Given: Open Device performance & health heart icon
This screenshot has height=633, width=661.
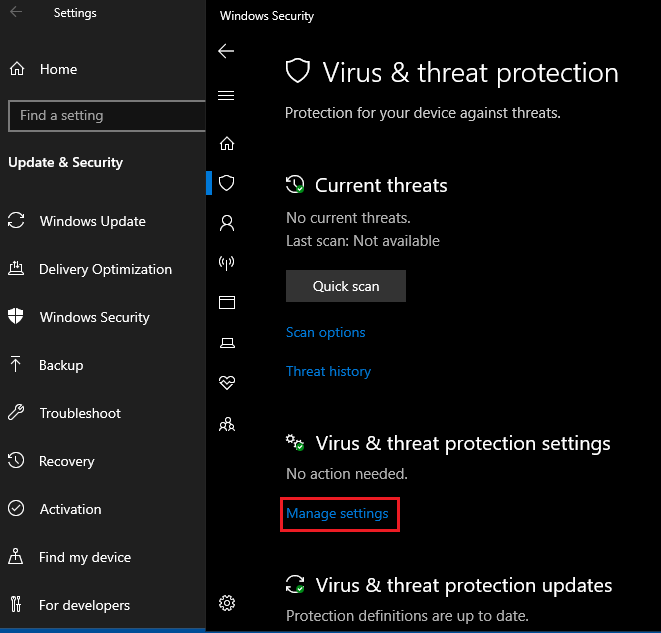Looking at the screenshot, I should pos(227,382).
